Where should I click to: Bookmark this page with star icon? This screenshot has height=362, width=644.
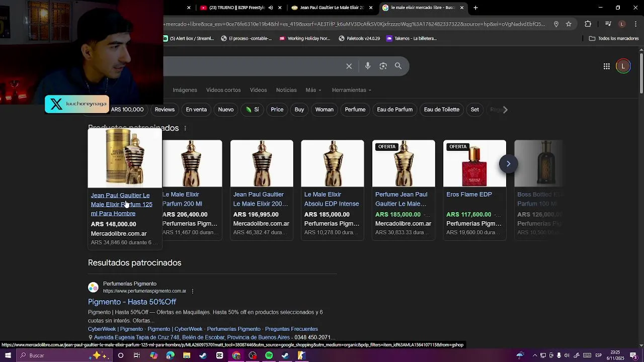pyautogui.click(x=569, y=24)
